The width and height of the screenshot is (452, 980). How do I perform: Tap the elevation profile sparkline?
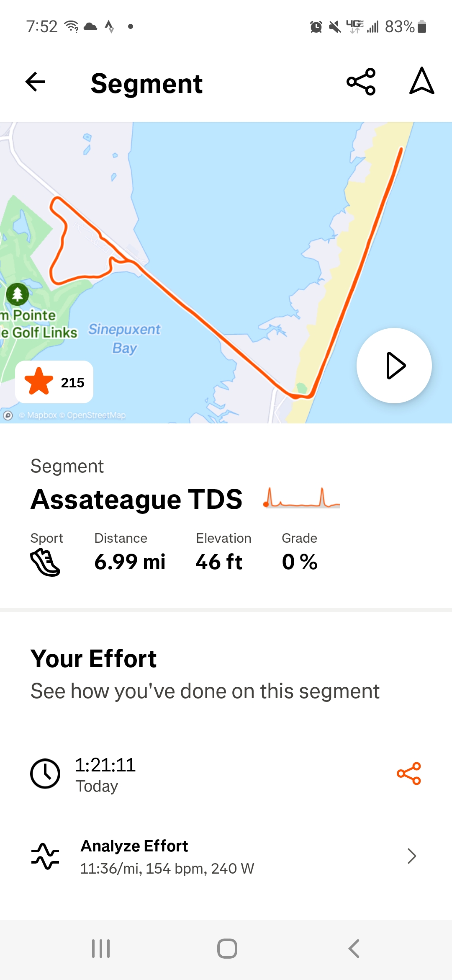pyautogui.click(x=301, y=498)
